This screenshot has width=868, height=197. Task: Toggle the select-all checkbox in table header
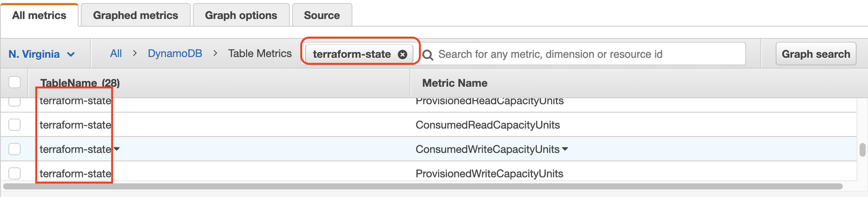[14, 82]
